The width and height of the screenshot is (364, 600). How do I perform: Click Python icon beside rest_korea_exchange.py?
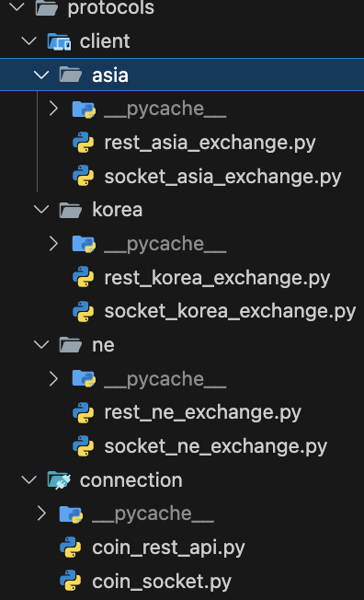[84, 277]
